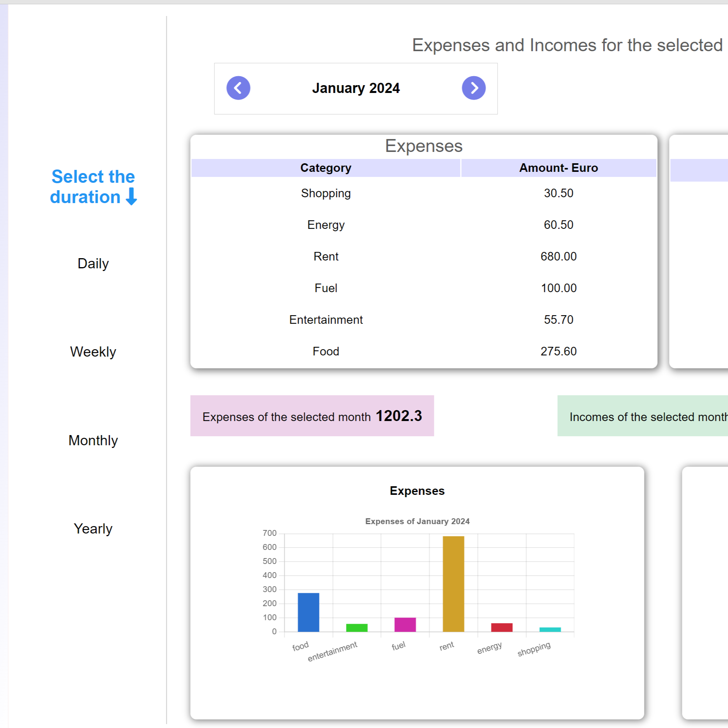The width and height of the screenshot is (728, 728).
Task: Click the pink expenses total showing 1202.3
Action: 311,416
